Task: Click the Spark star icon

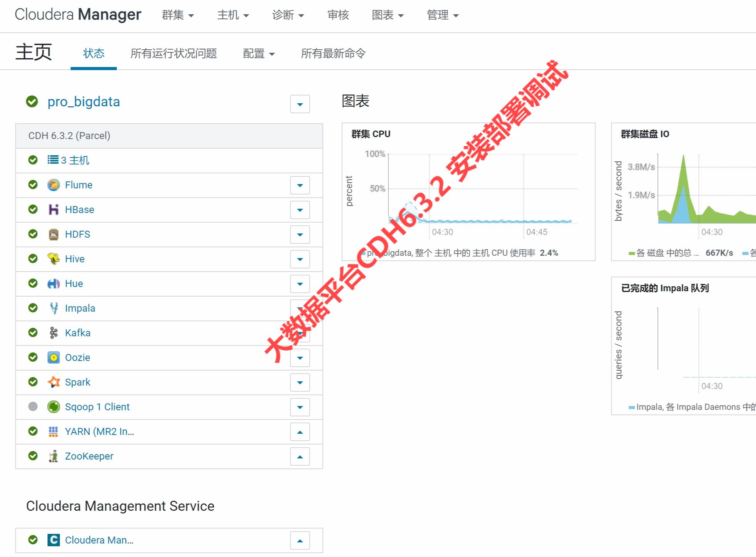Action: click(54, 382)
